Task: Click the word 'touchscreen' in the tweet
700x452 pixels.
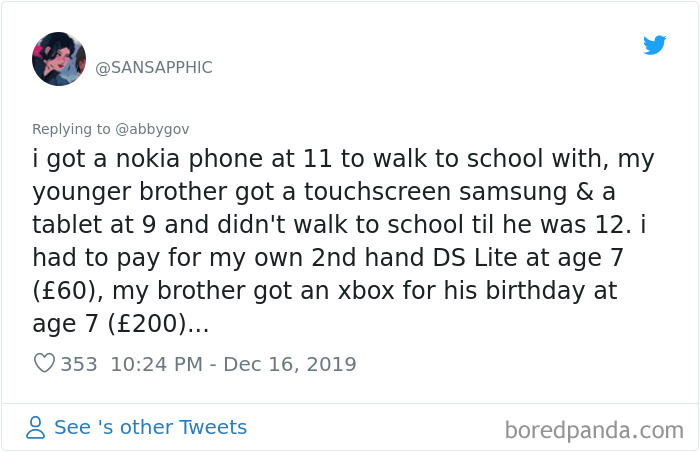Action: [x=378, y=192]
